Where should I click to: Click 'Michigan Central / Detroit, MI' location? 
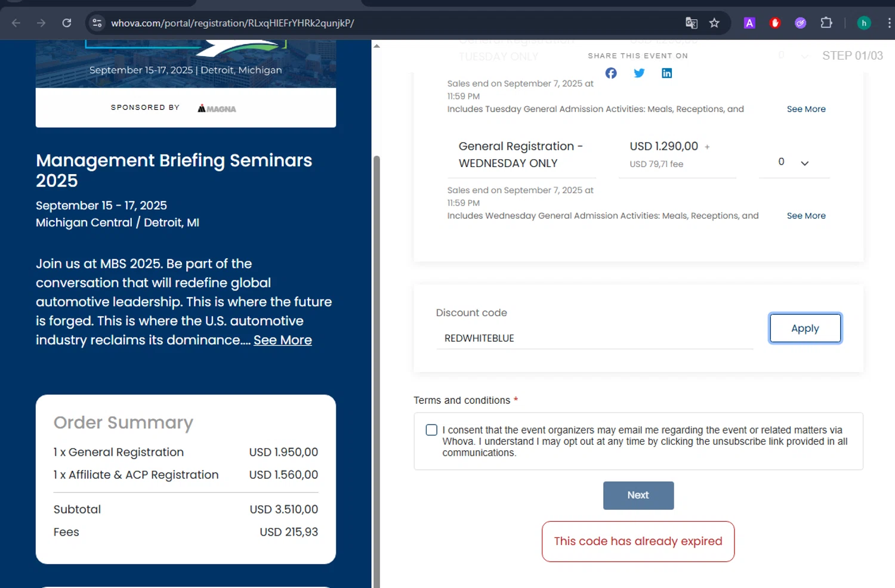click(x=118, y=223)
